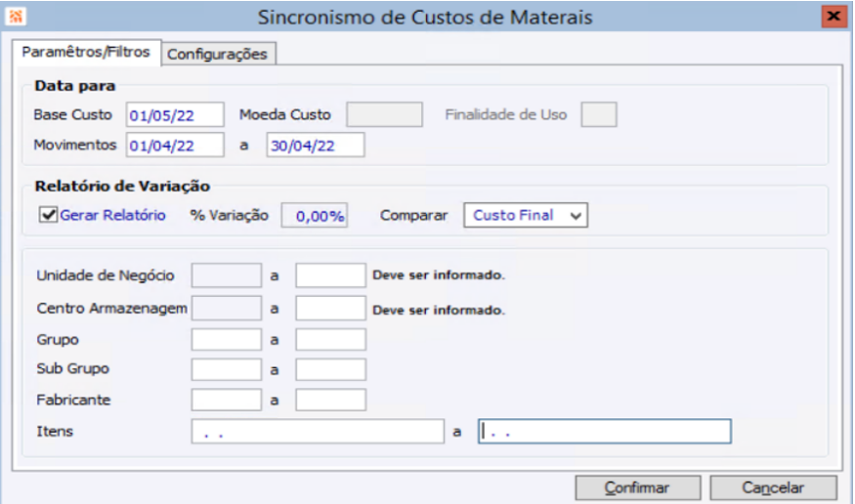Click the Movimentos label
This screenshot has width=855, height=504.
75,145
